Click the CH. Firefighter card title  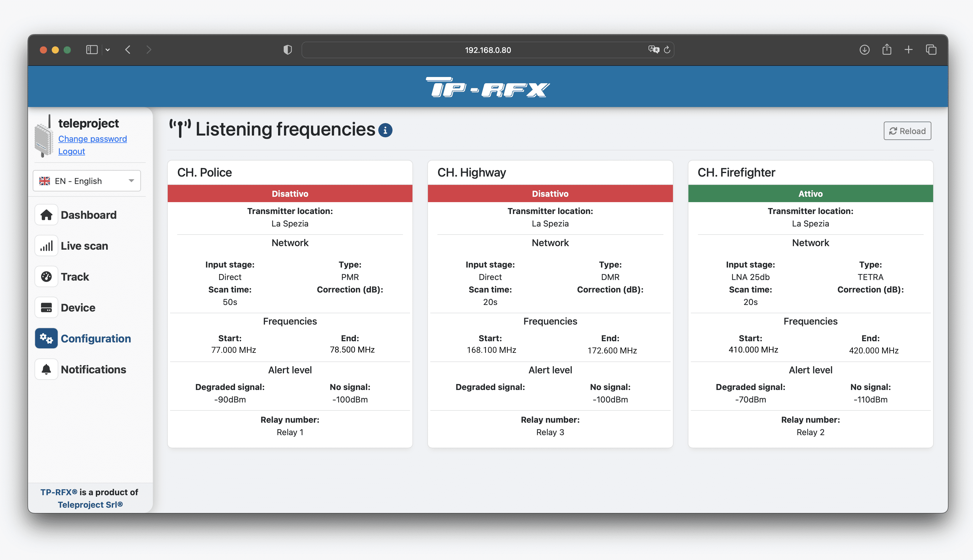736,172
